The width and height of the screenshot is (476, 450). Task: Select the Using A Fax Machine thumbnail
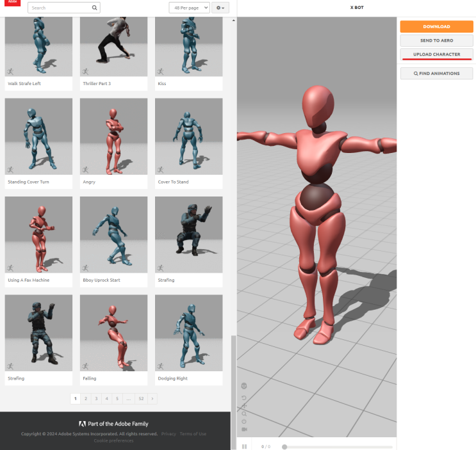(x=38, y=235)
